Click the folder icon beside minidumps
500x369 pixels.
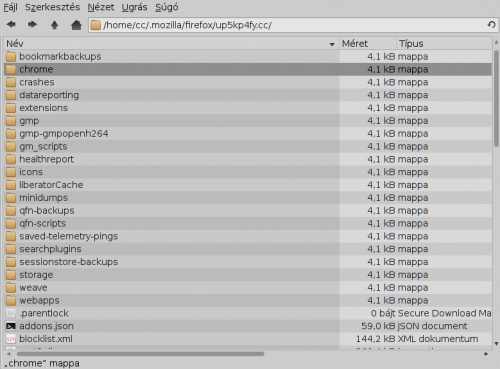tap(11, 198)
